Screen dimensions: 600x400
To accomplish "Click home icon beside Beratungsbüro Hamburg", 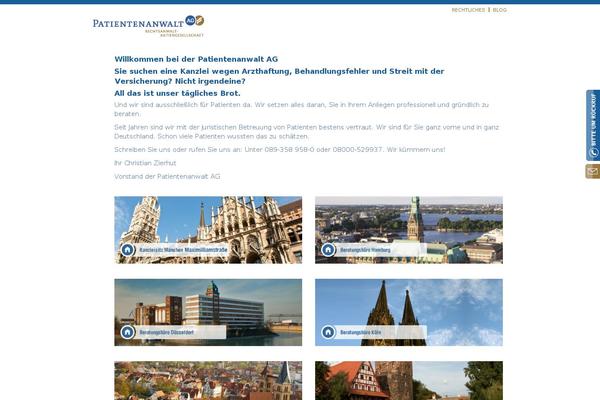I will 328,250.
